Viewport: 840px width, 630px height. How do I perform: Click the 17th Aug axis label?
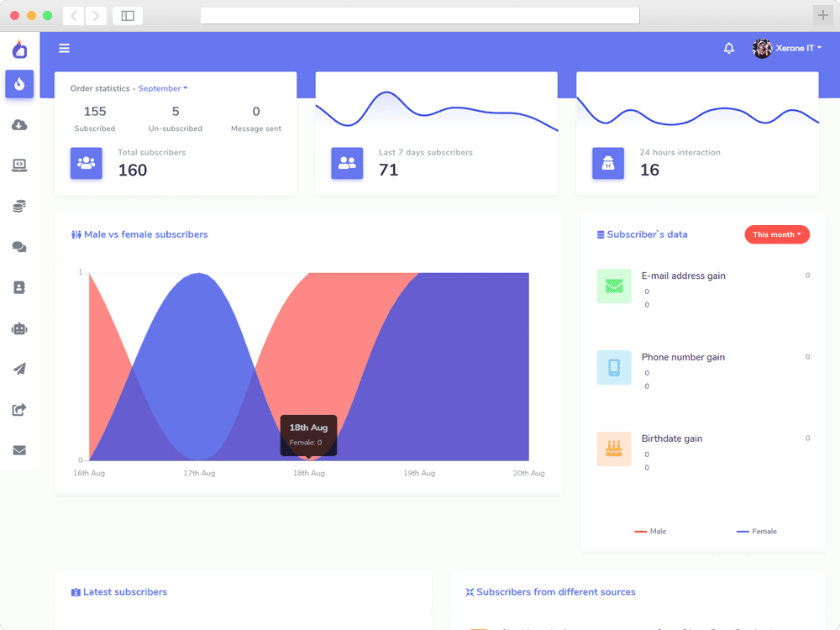click(199, 473)
